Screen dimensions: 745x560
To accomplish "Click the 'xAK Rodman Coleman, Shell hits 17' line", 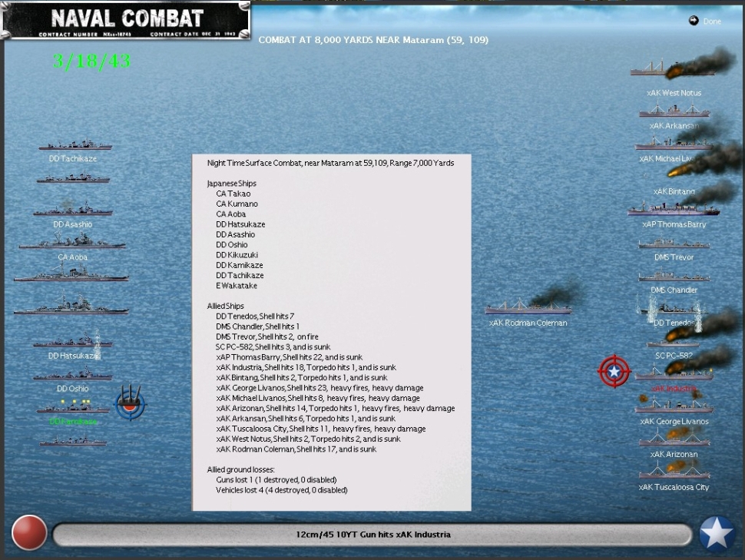I will click(296, 449).
